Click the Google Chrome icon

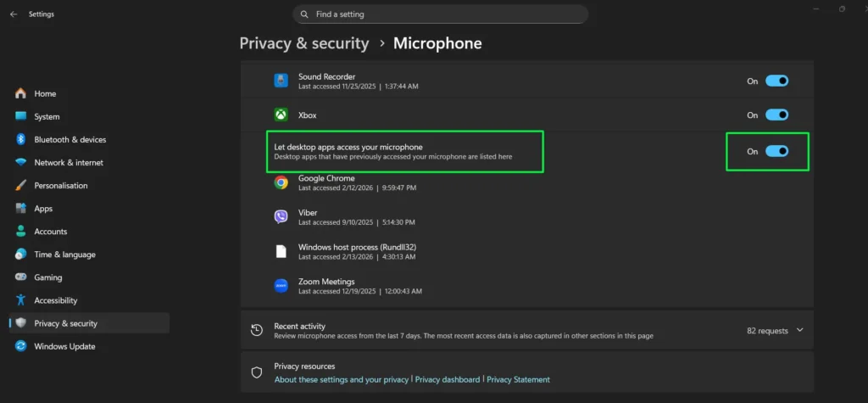(x=281, y=182)
